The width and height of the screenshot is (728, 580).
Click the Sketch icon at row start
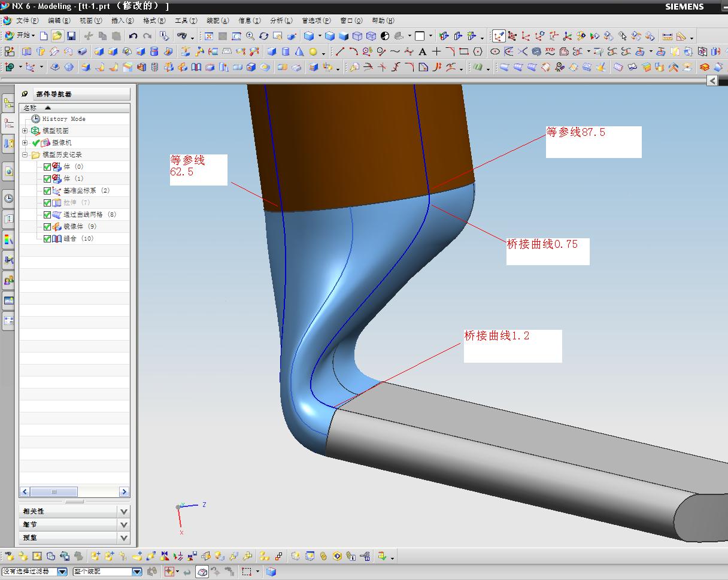coord(9,52)
